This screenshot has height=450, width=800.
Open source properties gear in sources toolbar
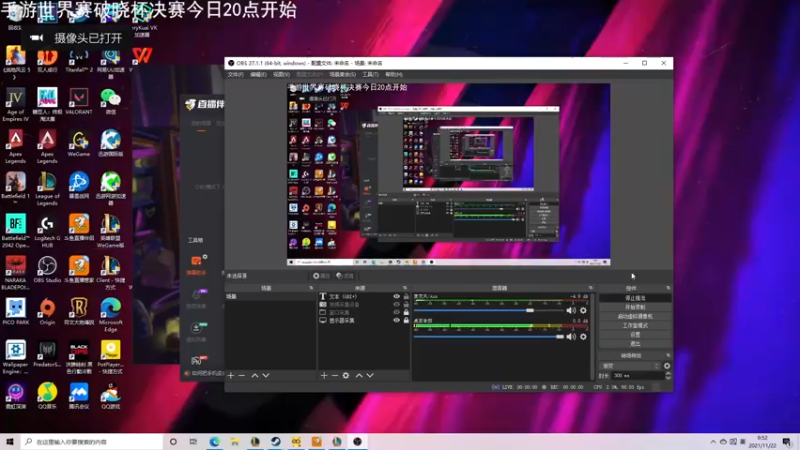346,376
